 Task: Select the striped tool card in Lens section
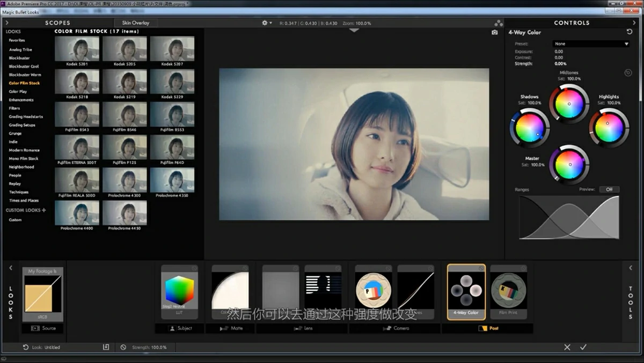coord(323,292)
